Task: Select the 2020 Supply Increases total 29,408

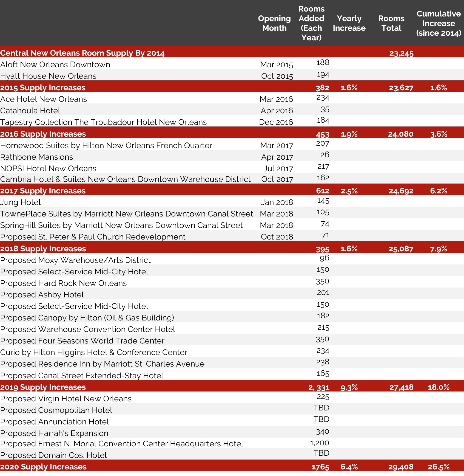Action: coord(400,467)
